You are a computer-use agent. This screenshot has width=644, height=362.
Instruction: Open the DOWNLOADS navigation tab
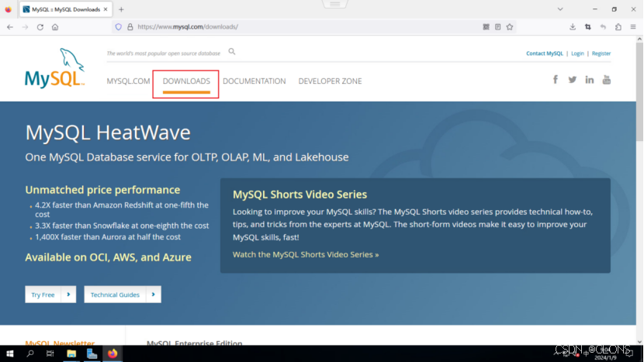[186, 81]
